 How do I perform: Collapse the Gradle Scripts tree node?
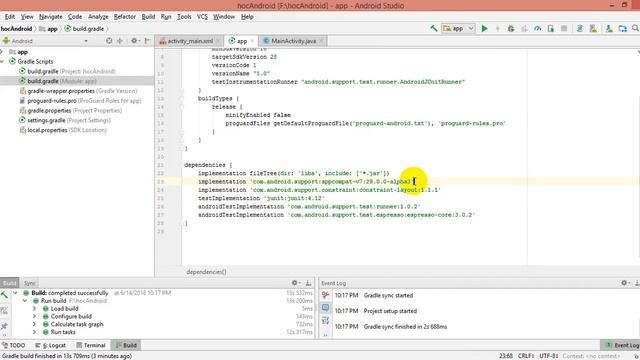coord(2,62)
